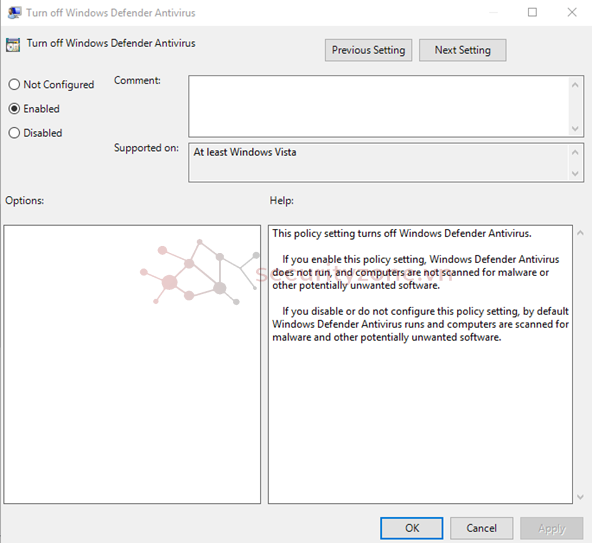The width and height of the screenshot is (592, 543).
Task: Click the 'If you disable or do not configure' paragraph
Action: click(421, 324)
